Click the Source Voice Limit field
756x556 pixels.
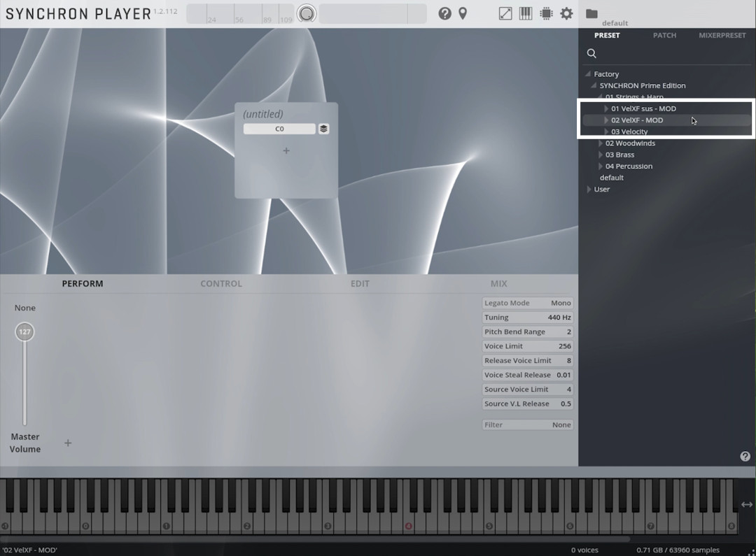coord(528,390)
